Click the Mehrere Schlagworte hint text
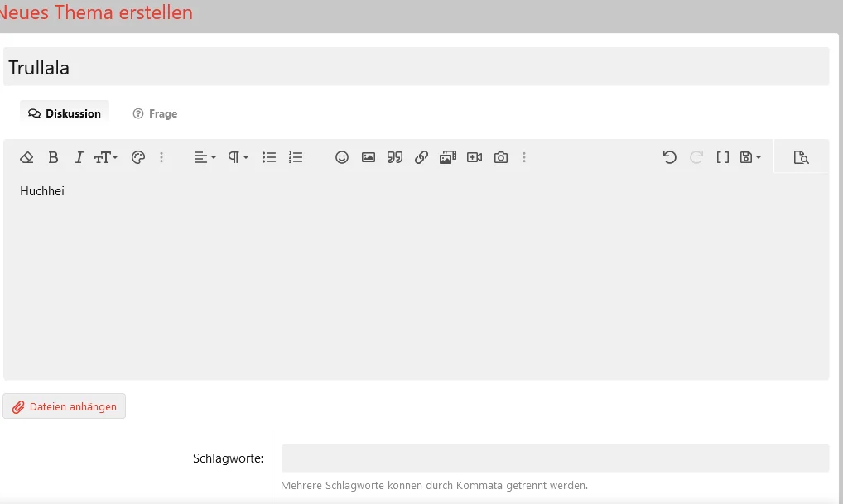This screenshot has width=843, height=504. (x=434, y=485)
